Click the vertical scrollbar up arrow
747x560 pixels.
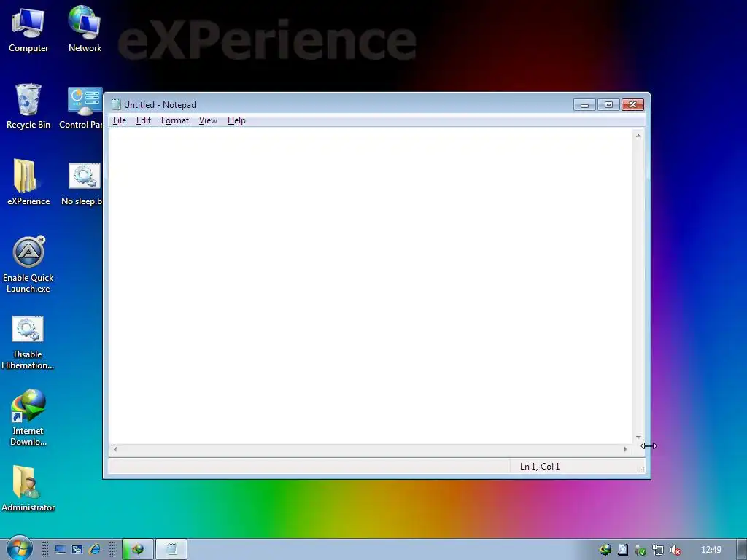coord(638,136)
